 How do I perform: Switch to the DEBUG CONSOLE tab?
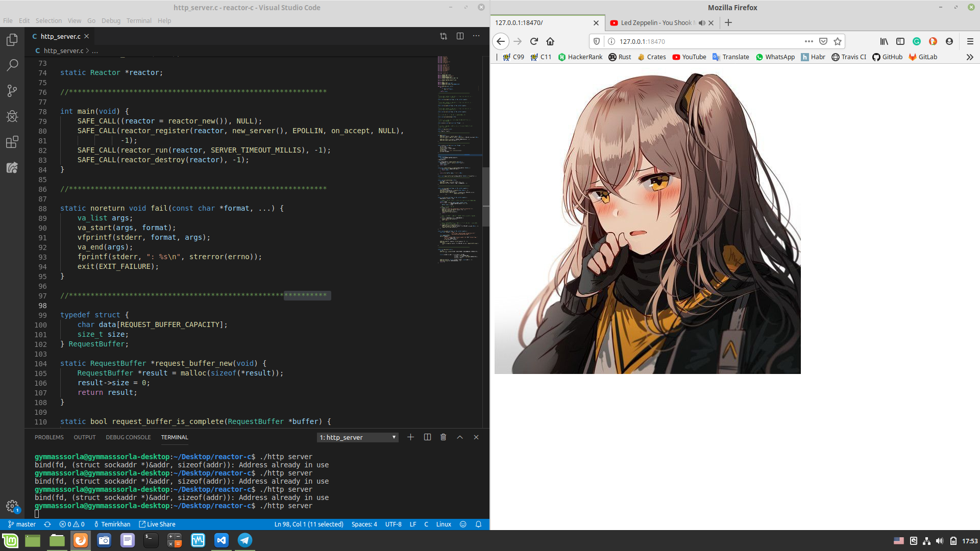128,437
